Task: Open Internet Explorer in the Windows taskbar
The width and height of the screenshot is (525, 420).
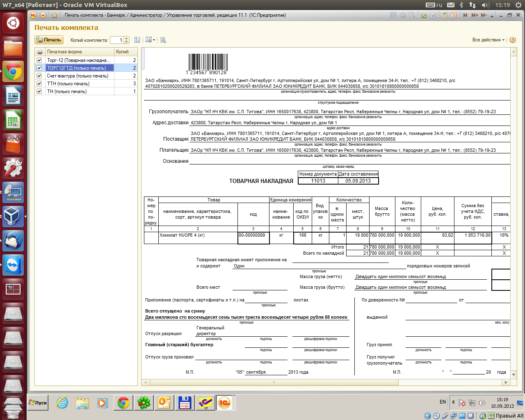Action: click(62, 403)
